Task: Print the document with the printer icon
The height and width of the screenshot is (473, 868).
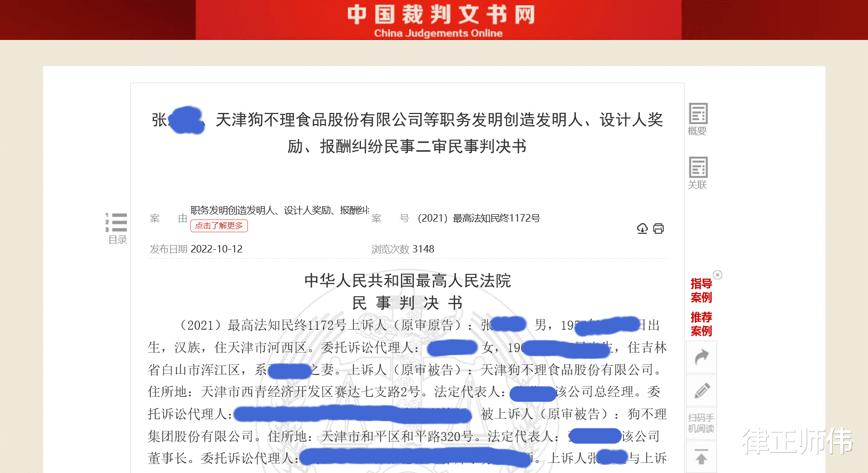Action: click(x=658, y=229)
